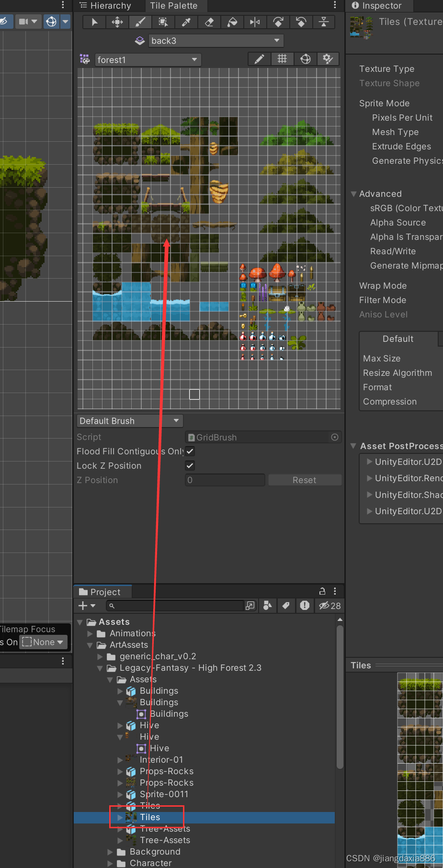Open the back3 active tilemap dropdown

(x=216, y=41)
